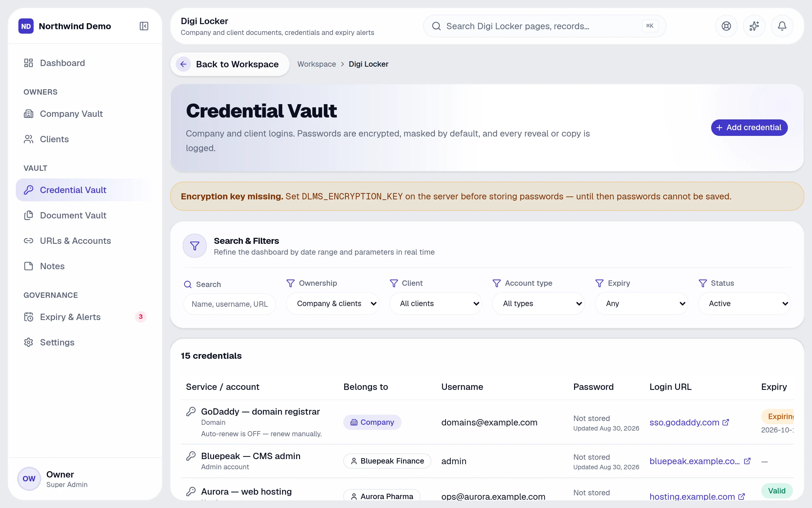The image size is (812, 508).
Task: Click the back arrow icon beside Back to Workspace
Action: coord(183,64)
